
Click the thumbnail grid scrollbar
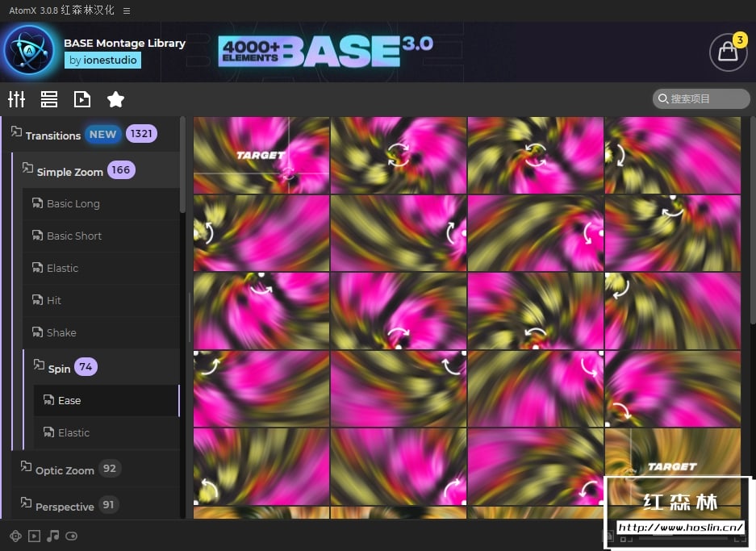[753, 220]
